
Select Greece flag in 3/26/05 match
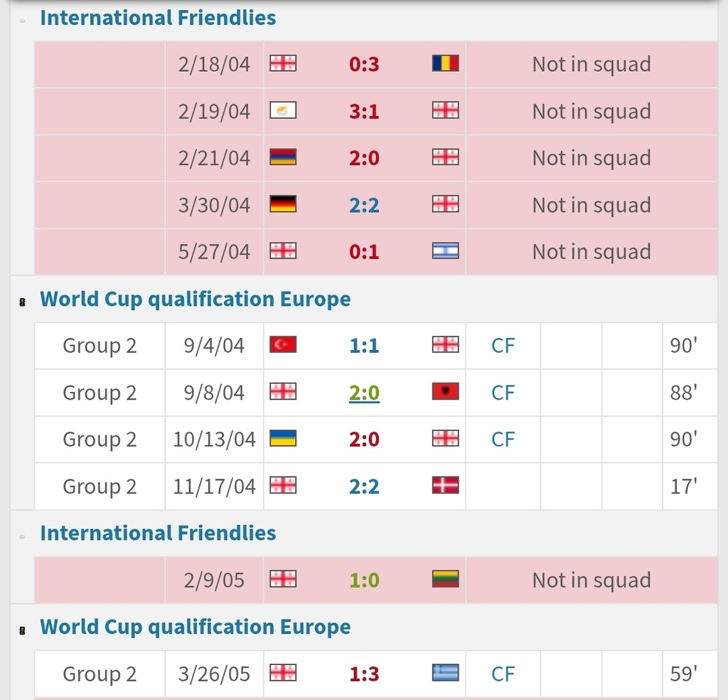click(x=445, y=674)
